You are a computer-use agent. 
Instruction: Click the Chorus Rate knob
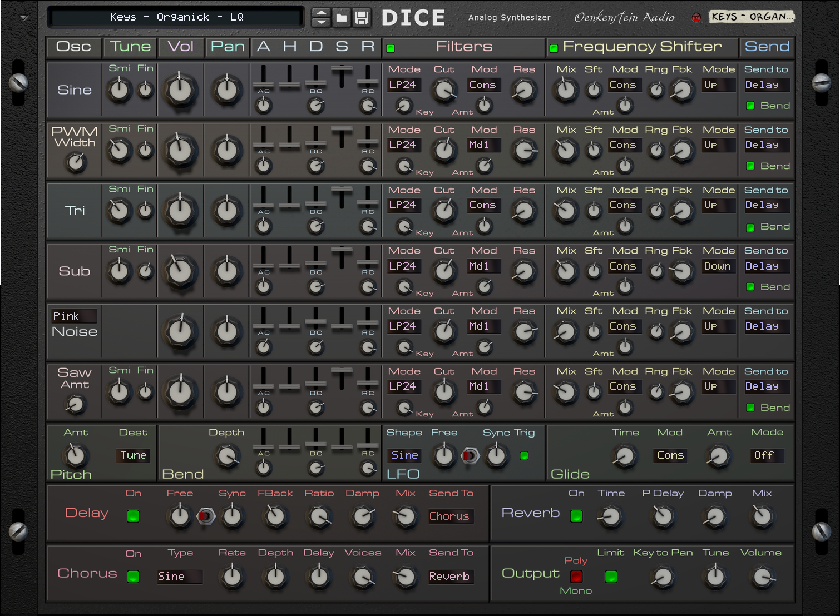(231, 577)
